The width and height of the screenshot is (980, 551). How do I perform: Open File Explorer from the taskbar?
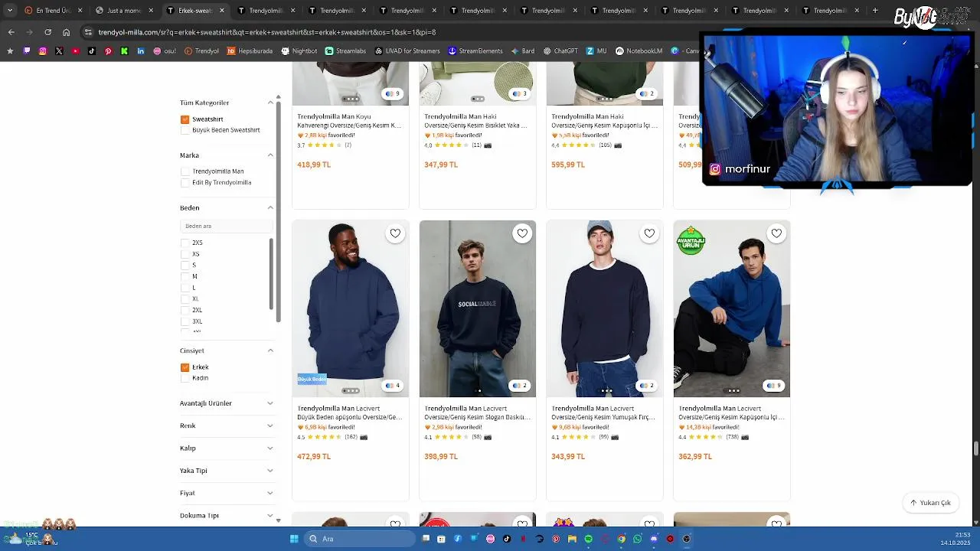(x=572, y=539)
